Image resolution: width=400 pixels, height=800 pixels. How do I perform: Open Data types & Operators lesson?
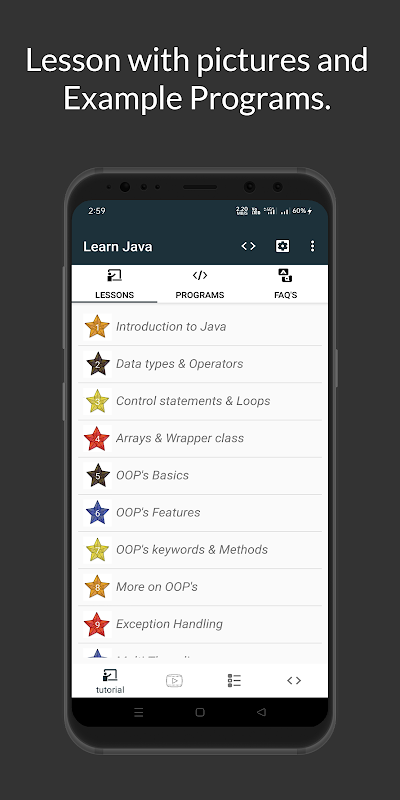[x=200, y=364]
